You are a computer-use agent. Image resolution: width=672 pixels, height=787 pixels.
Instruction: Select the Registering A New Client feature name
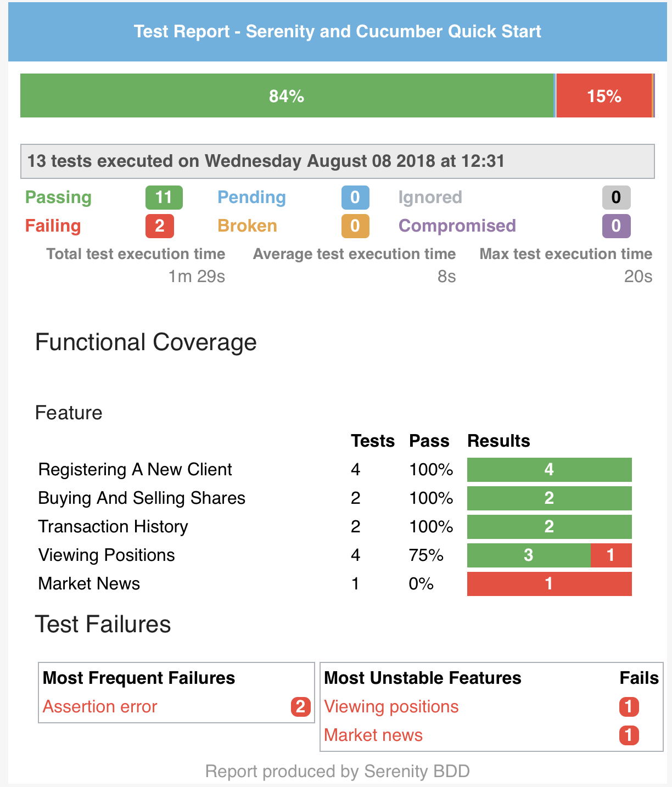pos(135,470)
